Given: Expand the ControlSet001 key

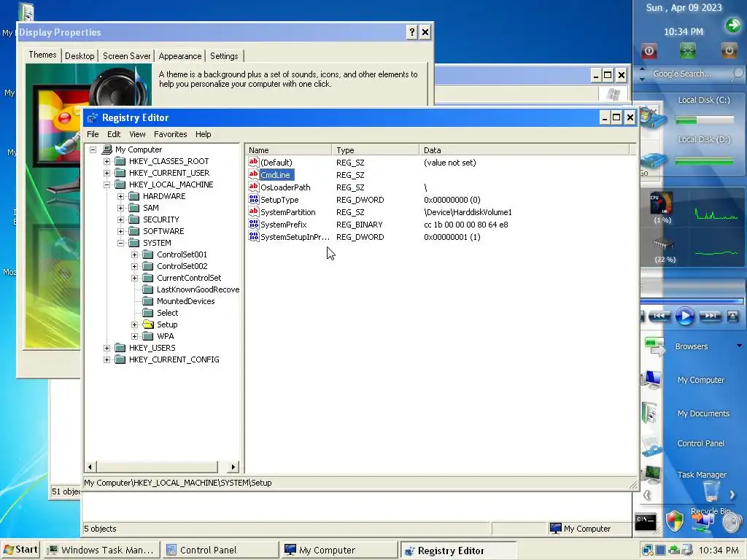Looking at the screenshot, I should (x=134, y=254).
